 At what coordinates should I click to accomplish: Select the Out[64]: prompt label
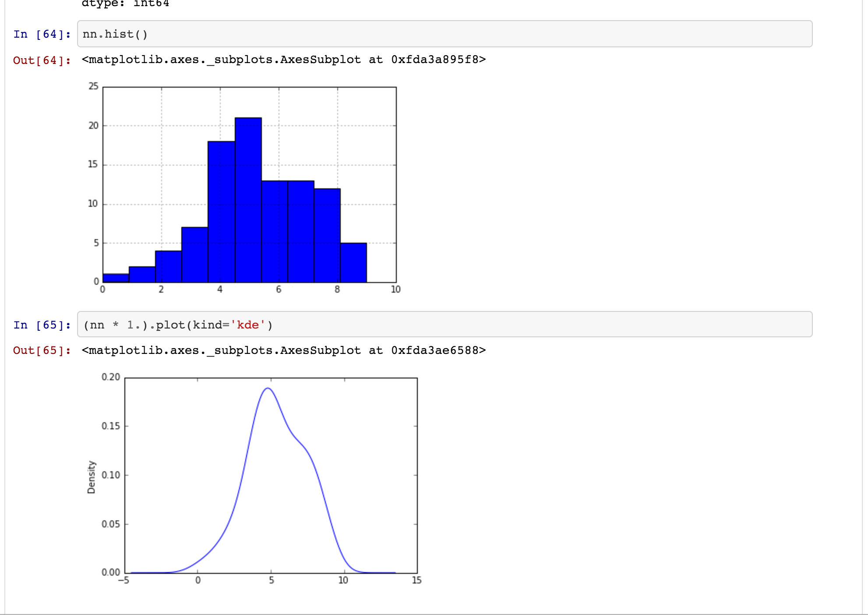pyautogui.click(x=42, y=60)
